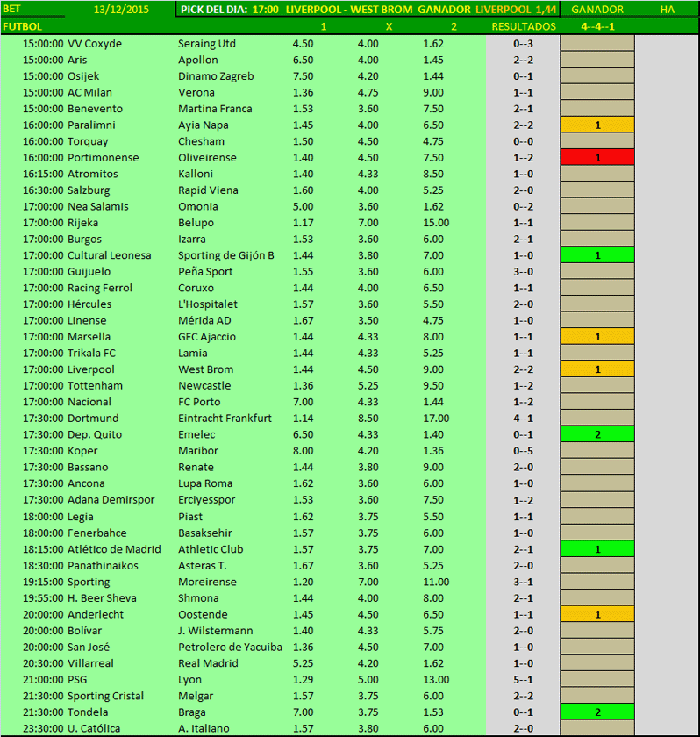
Task: Select odds 1.29 in PSG row
Action: [303, 680]
